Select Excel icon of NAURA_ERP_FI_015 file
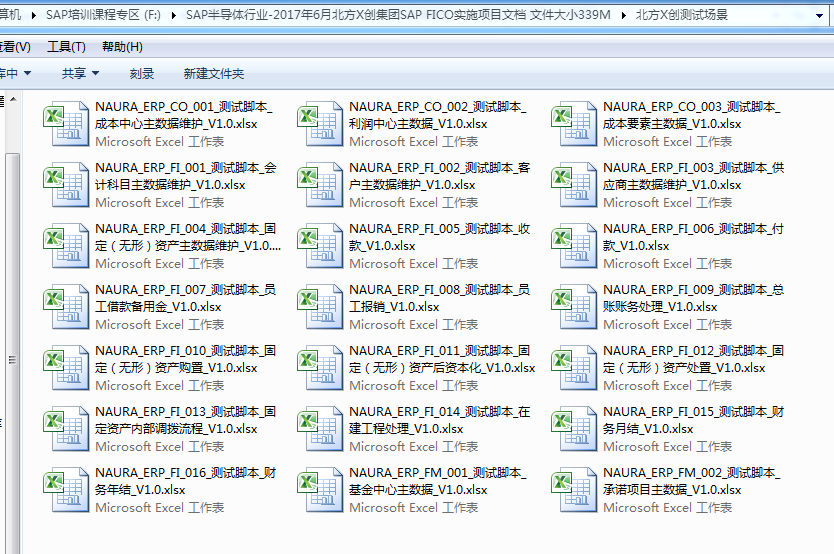834x554 pixels. pos(574,429)
